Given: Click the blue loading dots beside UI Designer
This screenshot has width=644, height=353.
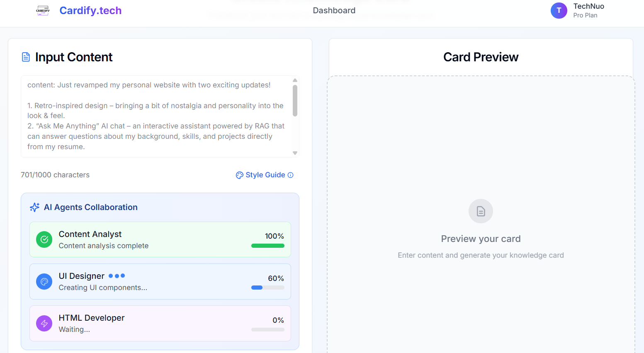Looking at the screenshot, I should pos(117,276).
